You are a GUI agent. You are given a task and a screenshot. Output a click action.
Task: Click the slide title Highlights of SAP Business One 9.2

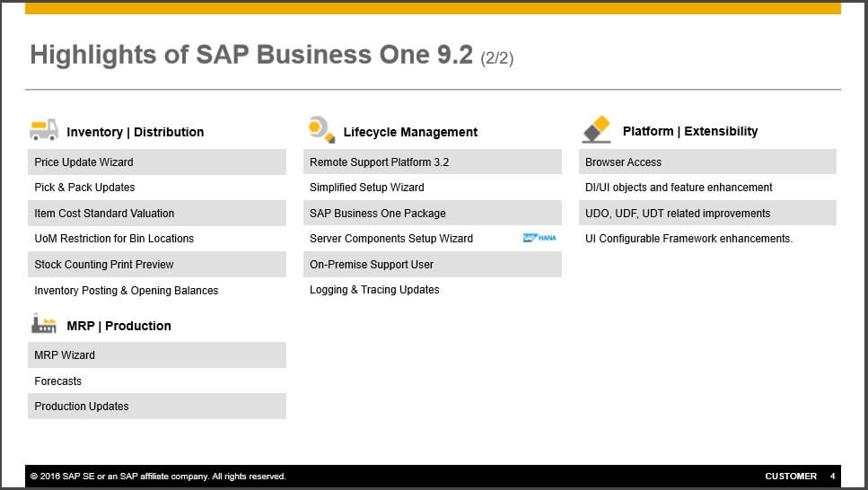251,55
